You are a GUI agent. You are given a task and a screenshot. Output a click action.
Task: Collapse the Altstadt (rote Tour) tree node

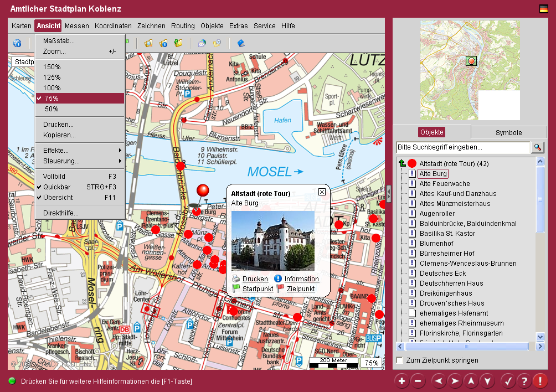click(x=402, y=163)
